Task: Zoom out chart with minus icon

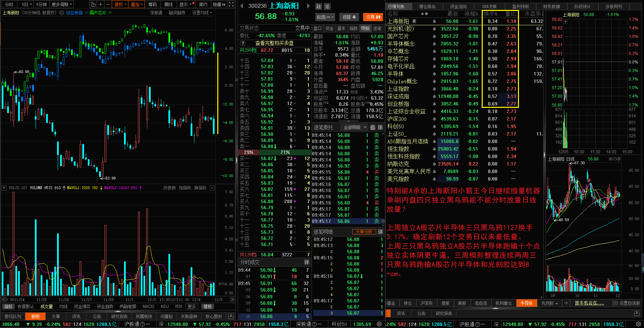Action: point(108,4)
